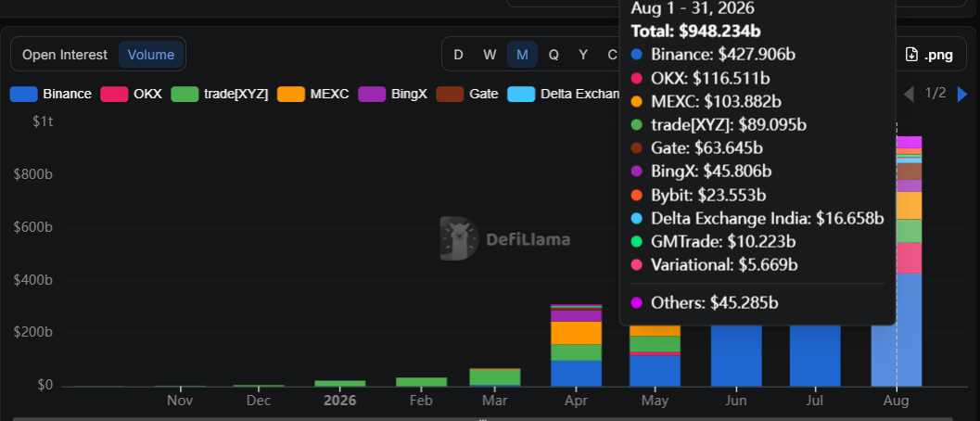
Task: Choose quarterly Q interval
Action: pyautogui.click(x=554, y=55)
